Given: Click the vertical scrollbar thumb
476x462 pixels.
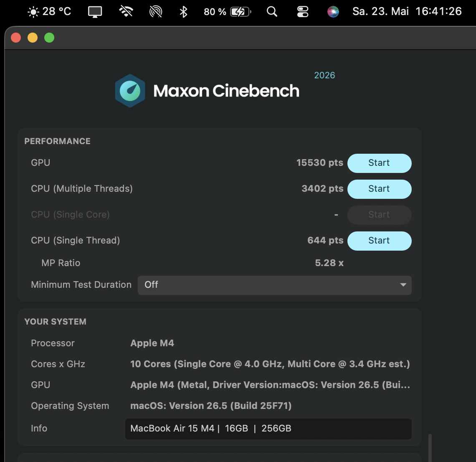Looking at the screenshot, I should pyautogui.click(x=430, y=448).
